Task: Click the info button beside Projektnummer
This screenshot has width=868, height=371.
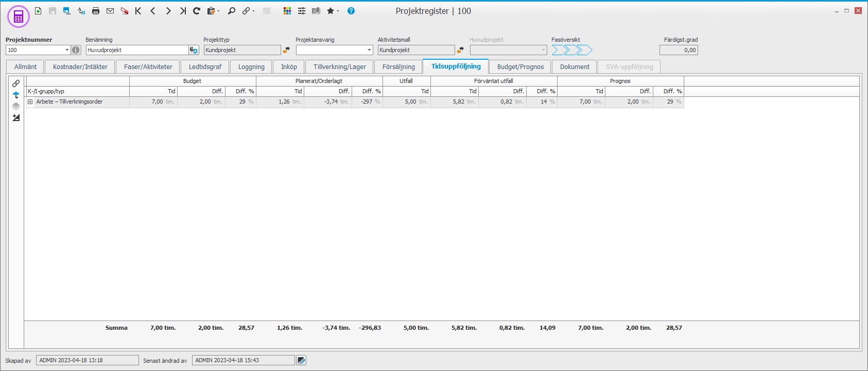Action: (x=76, y=50)
